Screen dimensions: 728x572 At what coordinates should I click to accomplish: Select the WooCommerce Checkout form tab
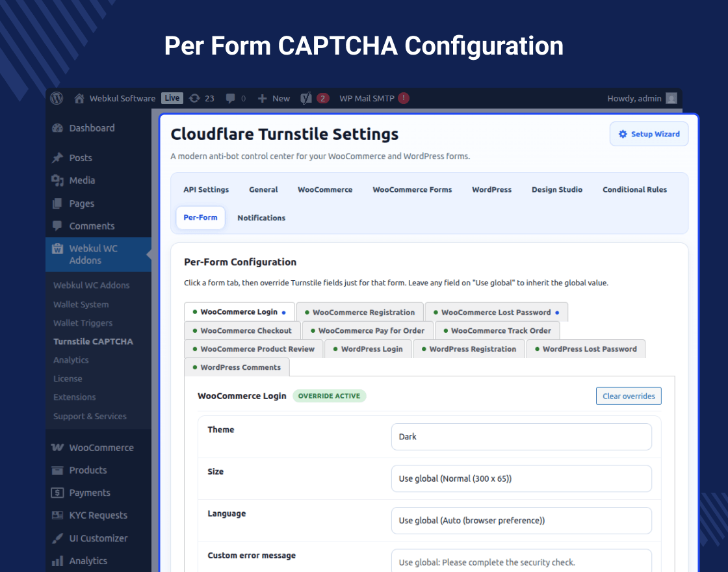(x=242, y=331)
